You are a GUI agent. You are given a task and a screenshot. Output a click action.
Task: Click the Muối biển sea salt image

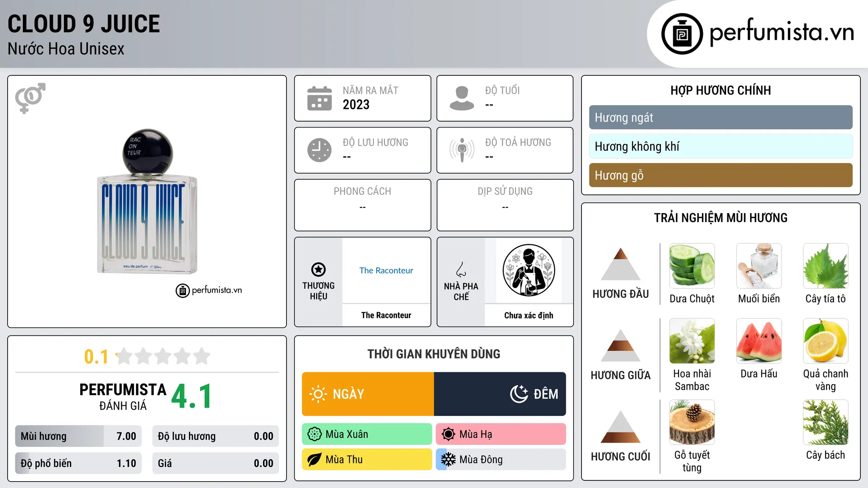(759, 266)
